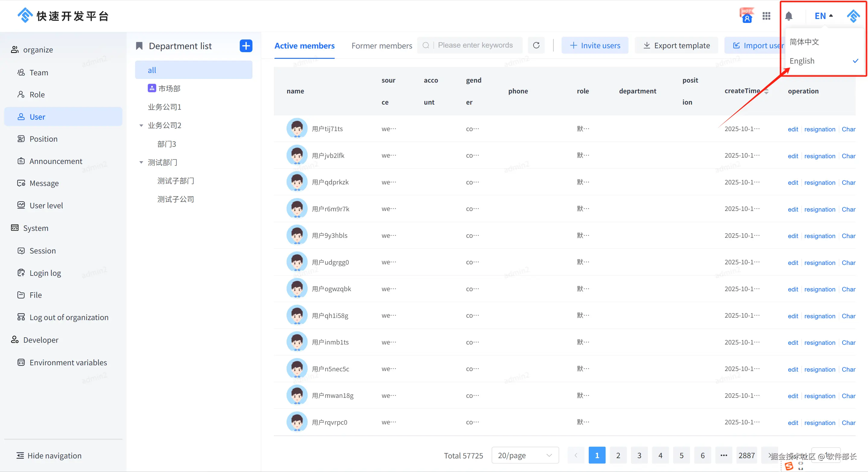Open the 20/page size dropdown

(x=525, y=455)
